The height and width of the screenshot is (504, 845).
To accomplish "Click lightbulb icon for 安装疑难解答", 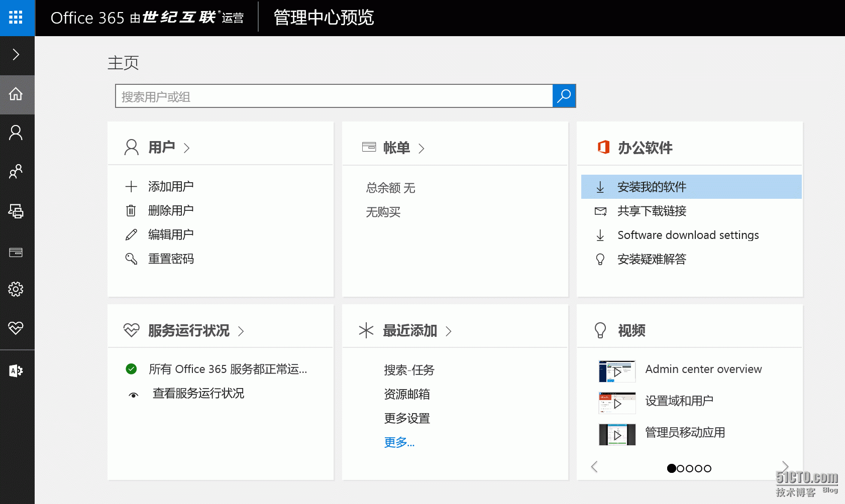I will tap(600, 259).
